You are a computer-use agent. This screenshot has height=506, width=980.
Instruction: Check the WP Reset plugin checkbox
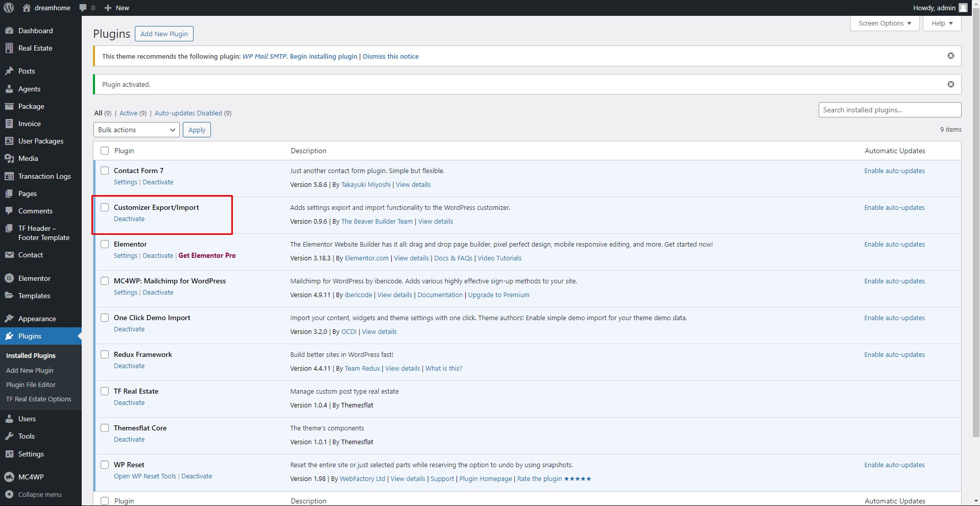(x=105, y=465)
